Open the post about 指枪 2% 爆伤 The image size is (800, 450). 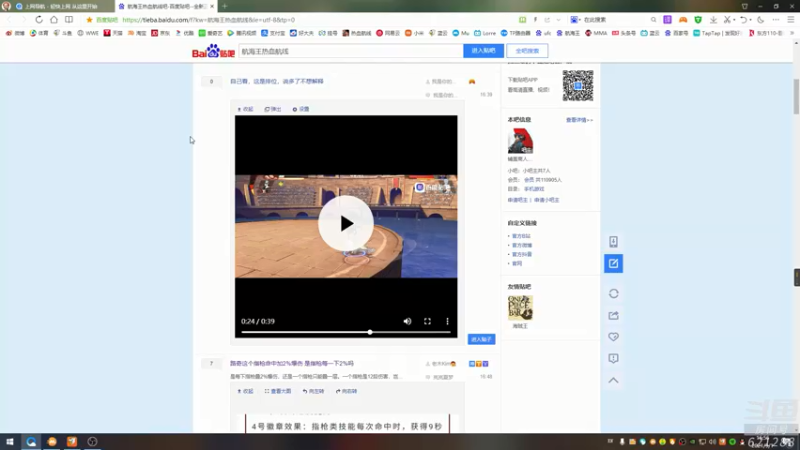pyautogui.click(x=292, y=363)
